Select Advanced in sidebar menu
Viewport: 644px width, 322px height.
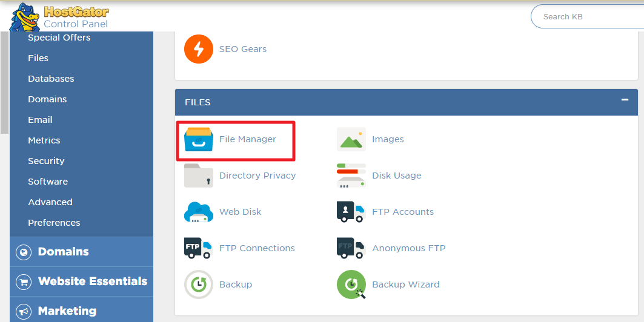pyautogui.click(x=50, y=202)
